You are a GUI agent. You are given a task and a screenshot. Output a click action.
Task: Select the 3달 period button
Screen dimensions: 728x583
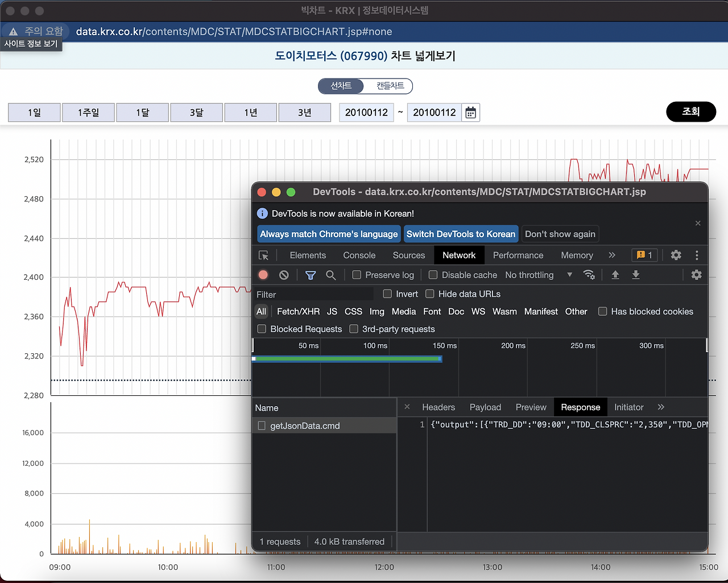(x=196, y=113)
